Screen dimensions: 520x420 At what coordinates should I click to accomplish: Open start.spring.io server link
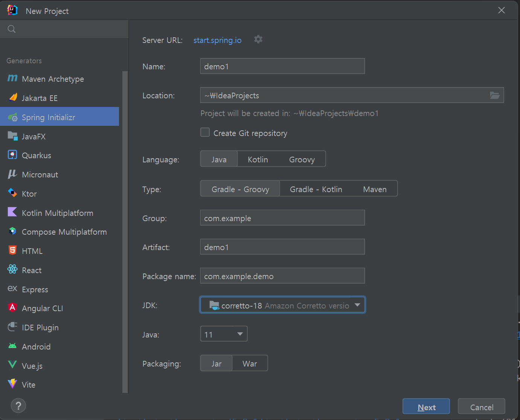(x=218, y=40)
